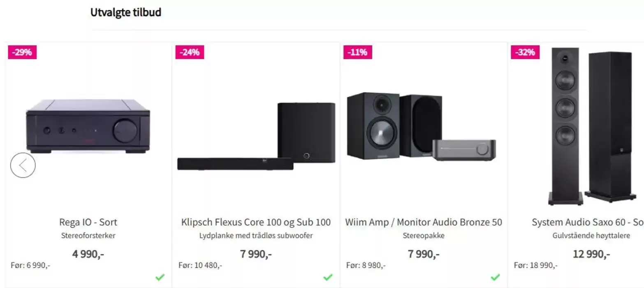Click green checkmark under Wiim Amp package

[x=496, y=277]
